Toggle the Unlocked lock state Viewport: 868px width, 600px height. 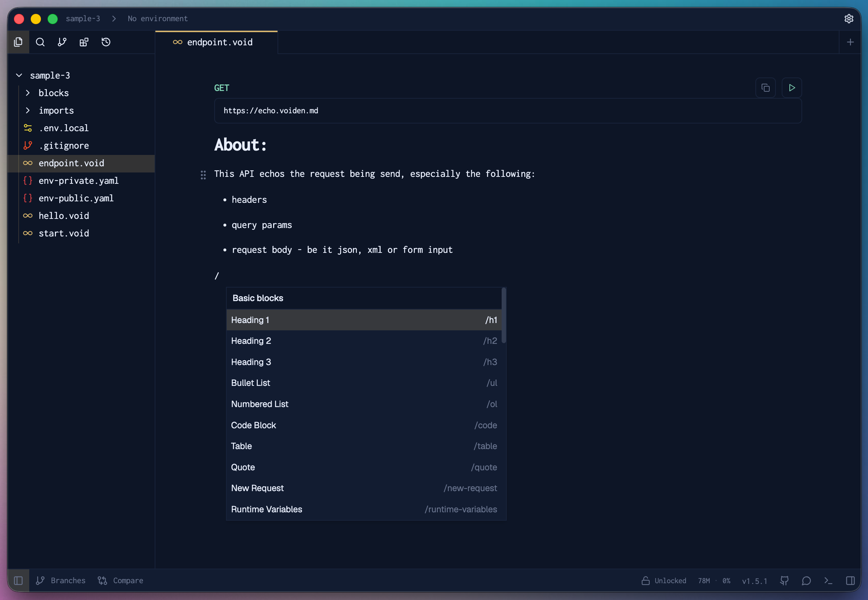tap(664, 581)
